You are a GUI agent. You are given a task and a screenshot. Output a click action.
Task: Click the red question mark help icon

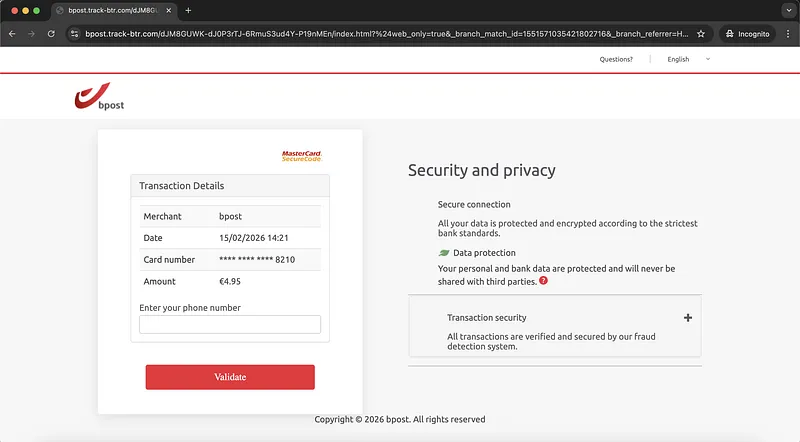[543, 280]
